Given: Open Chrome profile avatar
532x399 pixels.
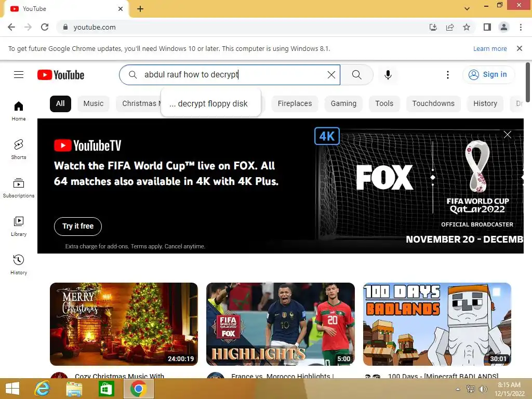Looking at the screenshot, I should click(x=504, y=27).
